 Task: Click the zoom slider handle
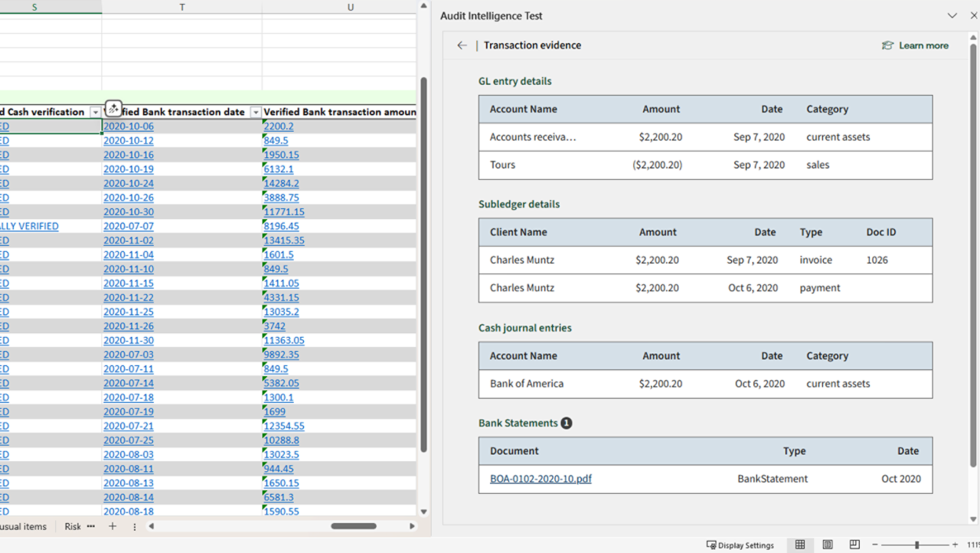coord(916,545)
